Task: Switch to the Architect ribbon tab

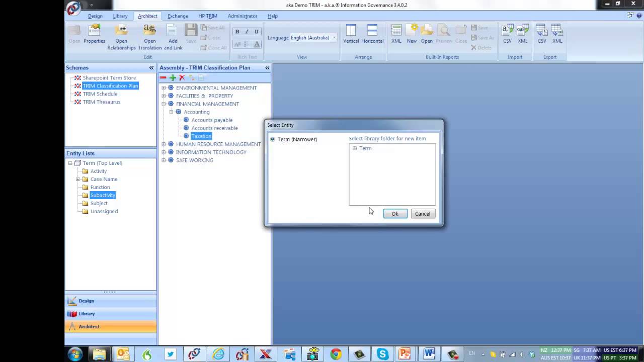Action: (147, 16)
